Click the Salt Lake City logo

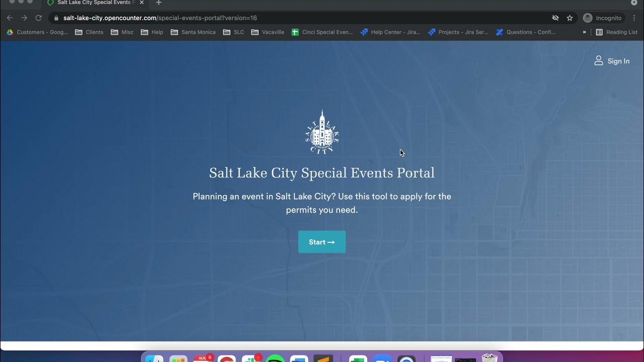tap(322, 132)
